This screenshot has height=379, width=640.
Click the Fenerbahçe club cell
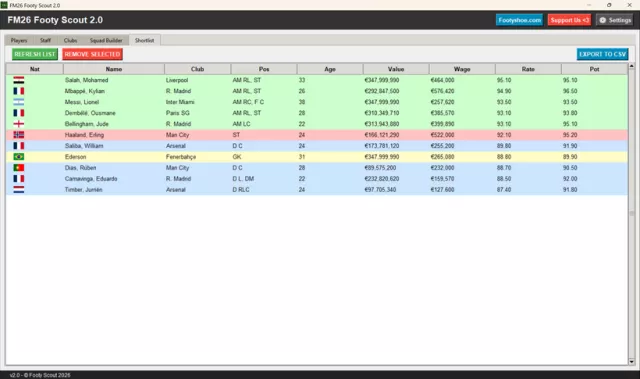(181, 157)
